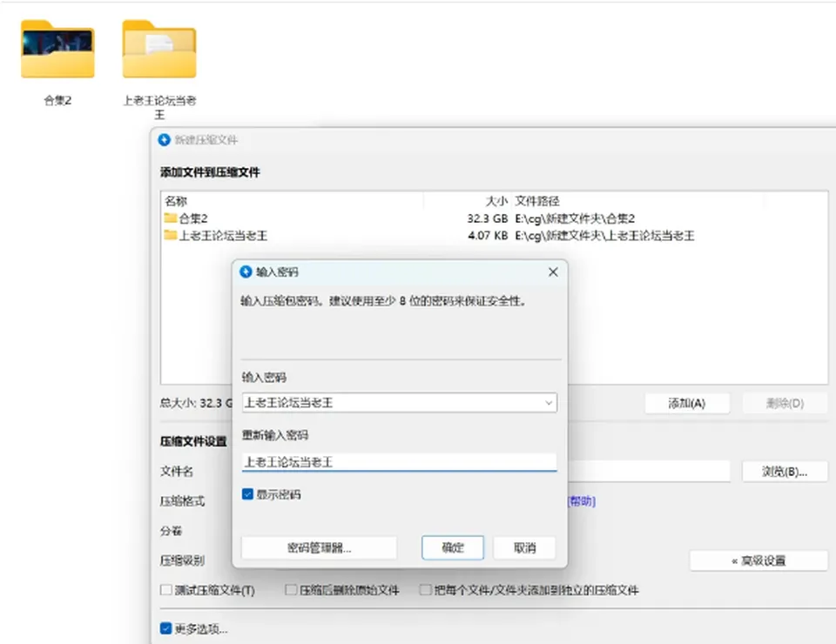Close the 输入密码 dialog
Image resolution: width=836 pixels, height=644 pixels.
click(x=553, y=272)
